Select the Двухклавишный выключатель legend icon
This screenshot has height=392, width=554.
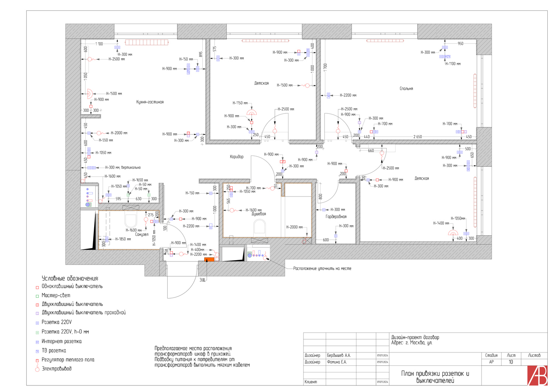(x=37, y=305)
